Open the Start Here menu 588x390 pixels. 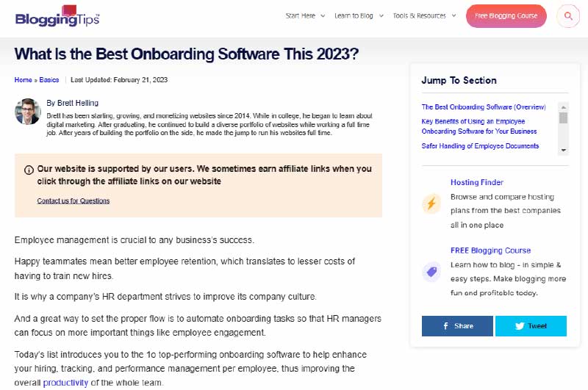tap(301, 15)
